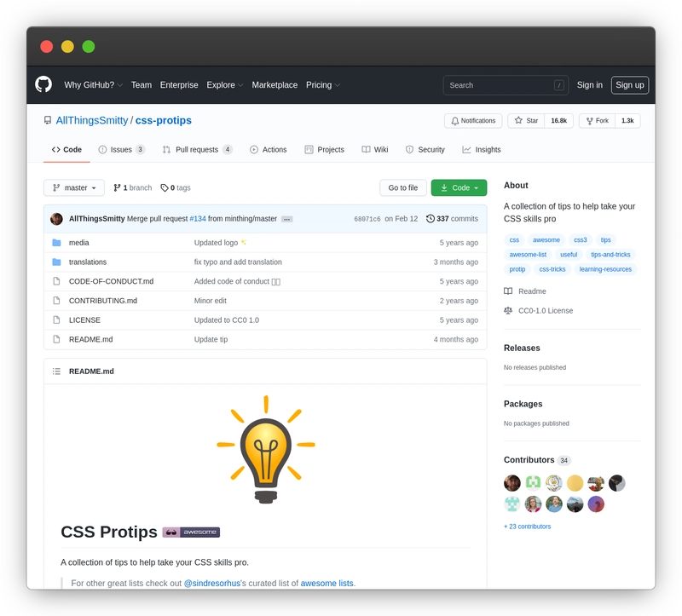Open the Explore dropdown menu
682x616 pixels.
coord(224,84)
